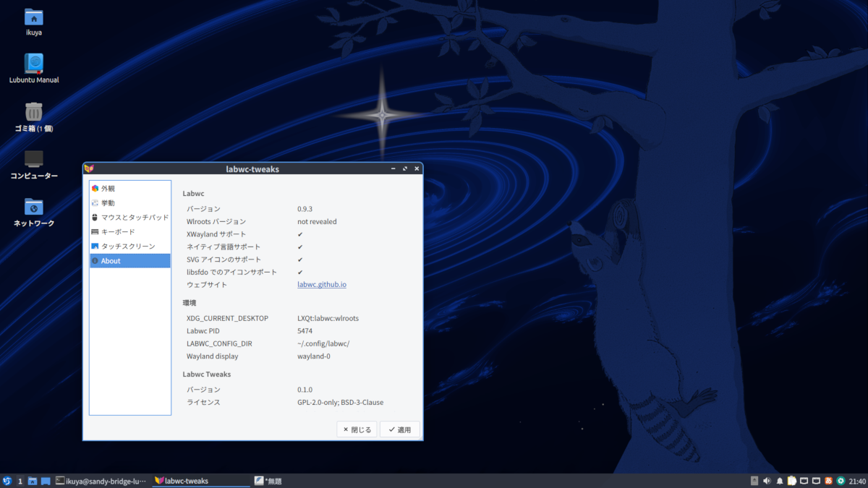Close the labwc-tweaks window via title bar
Viewport: 868px width, 488px height.
416,168
